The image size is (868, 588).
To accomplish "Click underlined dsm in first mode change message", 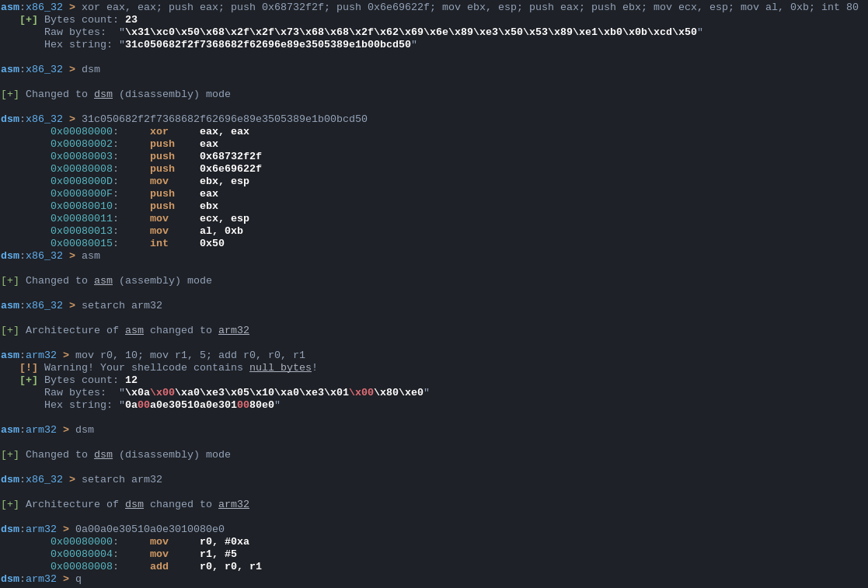I will 103,94.
